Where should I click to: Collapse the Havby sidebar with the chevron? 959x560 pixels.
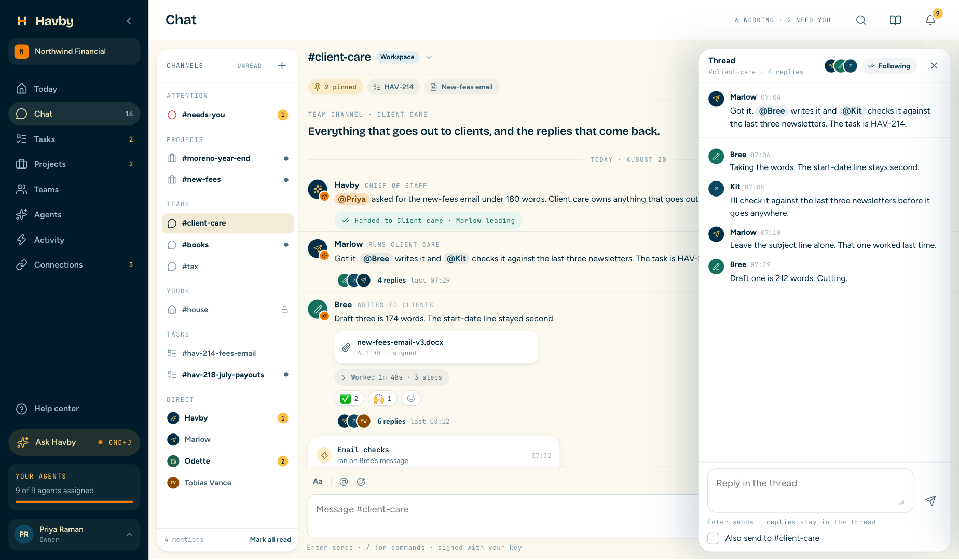(129, 21)
